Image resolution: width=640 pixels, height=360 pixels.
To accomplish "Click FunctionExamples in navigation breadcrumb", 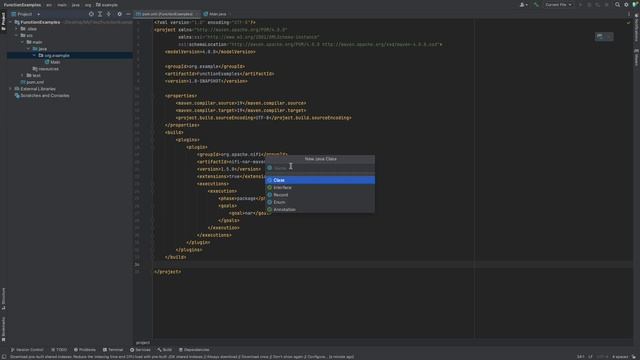I will [22, 4].
